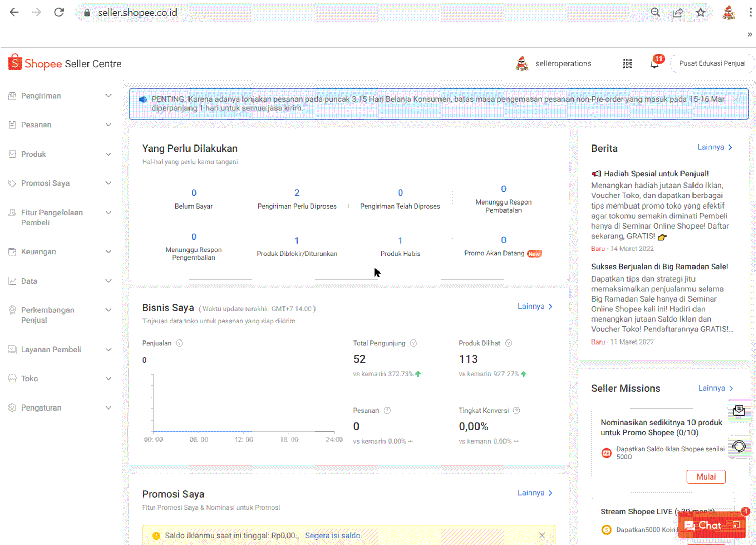Click the Shopee logo icon

15,63
